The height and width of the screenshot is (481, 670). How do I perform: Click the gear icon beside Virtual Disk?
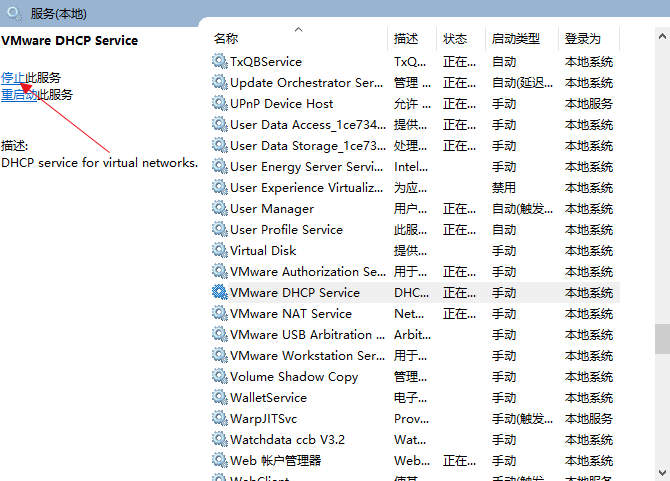coord(220,250)
